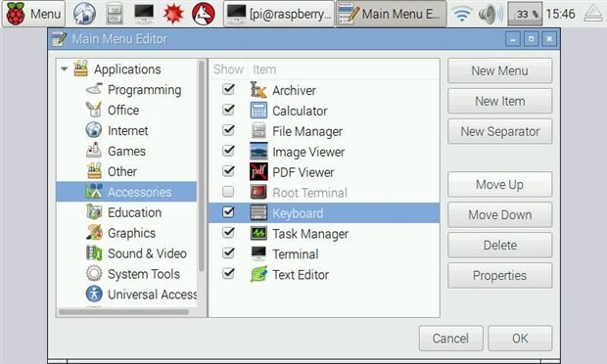Enable the Root Terminal show checkbox
The width and height of the screenshot is (607, 364).
coord(228,192)
